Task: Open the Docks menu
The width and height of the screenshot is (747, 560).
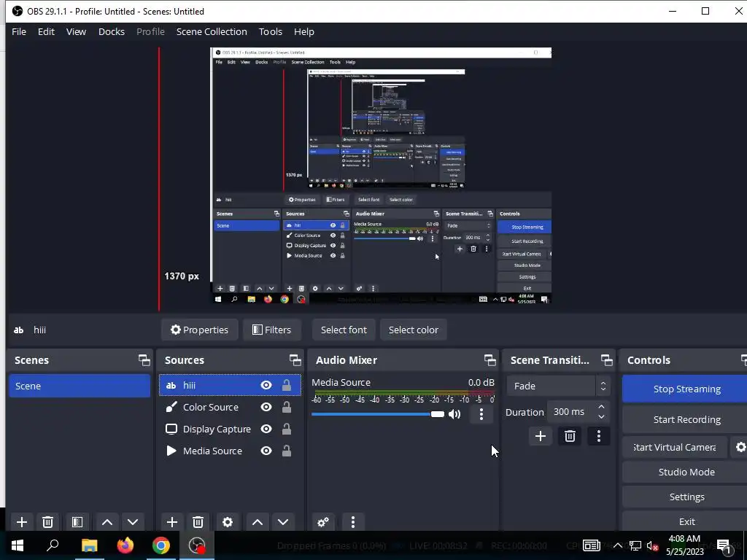Action: [112, 31]
